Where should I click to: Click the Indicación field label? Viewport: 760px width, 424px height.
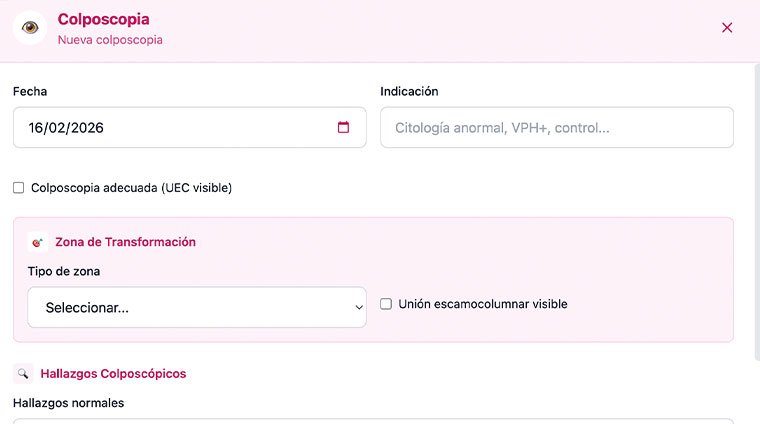409,92
